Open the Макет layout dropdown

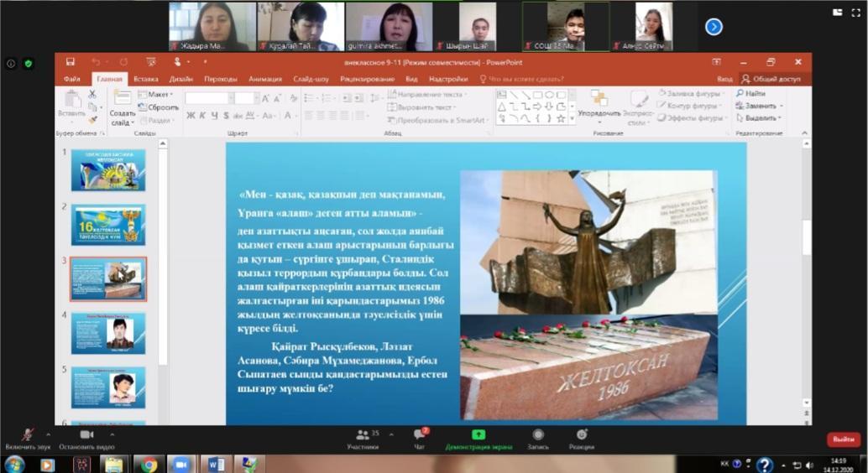155,95
